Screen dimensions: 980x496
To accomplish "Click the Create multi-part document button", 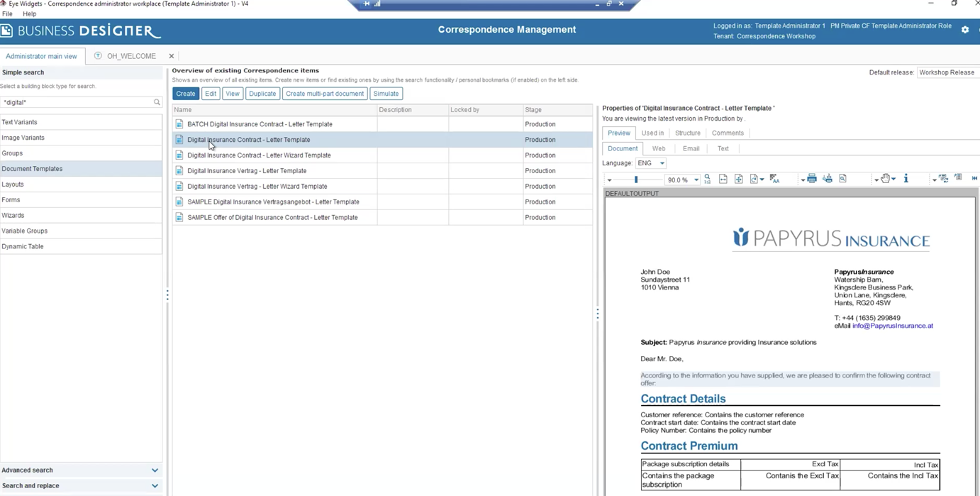I will 325,93.
